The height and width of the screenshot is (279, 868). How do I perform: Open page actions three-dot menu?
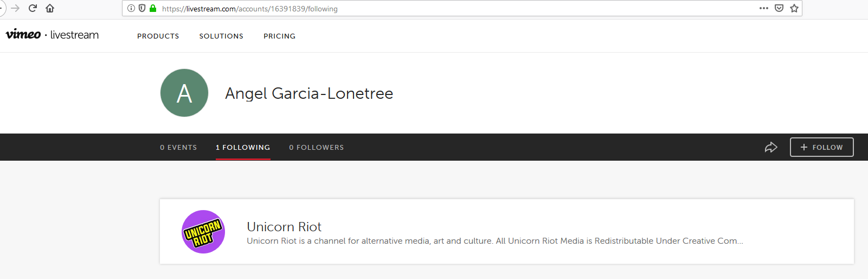click(x=764, y=8)
